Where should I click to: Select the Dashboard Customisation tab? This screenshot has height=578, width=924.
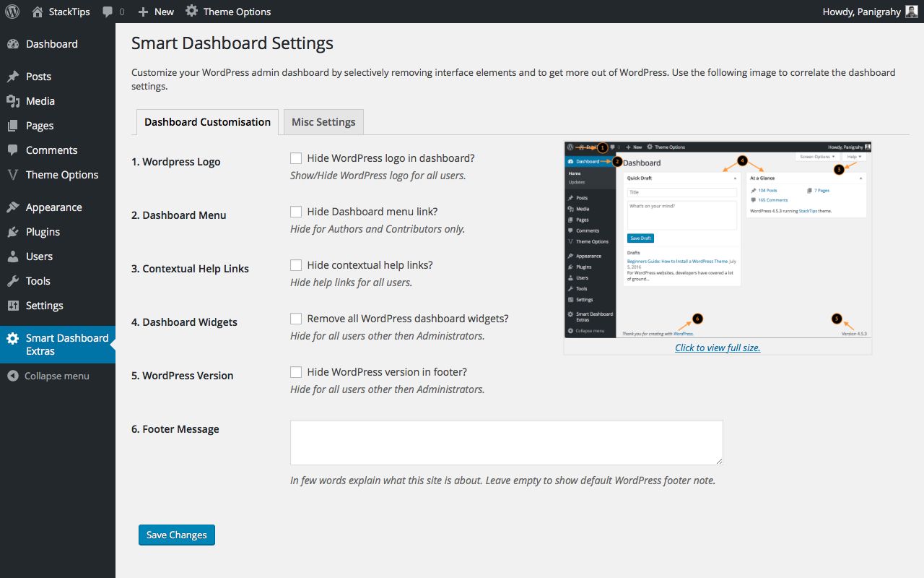207,122
